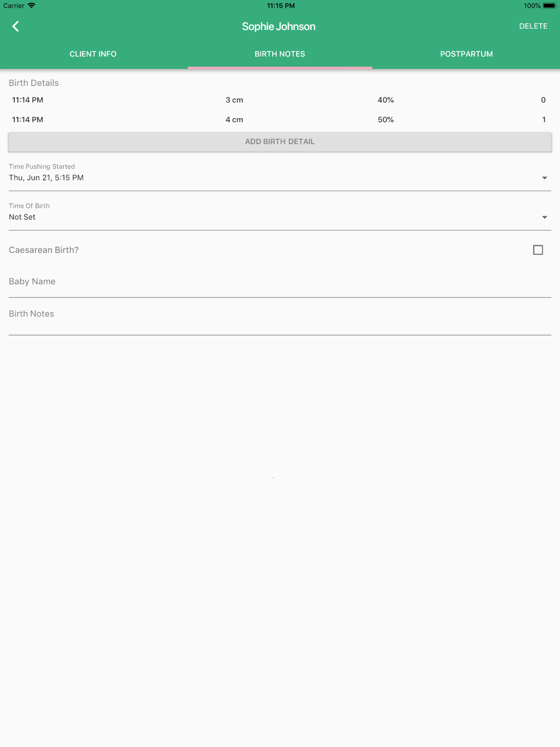Open the Postpartum tab
The image size is (560, 747).
click(x=466, y=54)
